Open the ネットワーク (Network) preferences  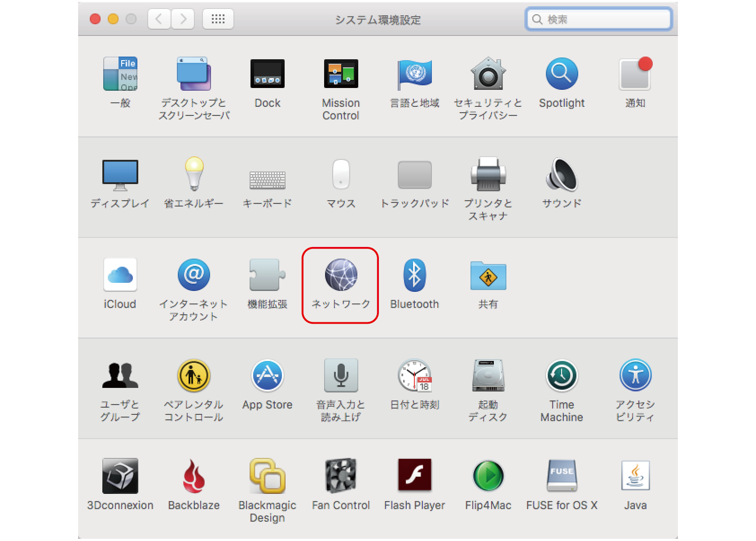341,275
